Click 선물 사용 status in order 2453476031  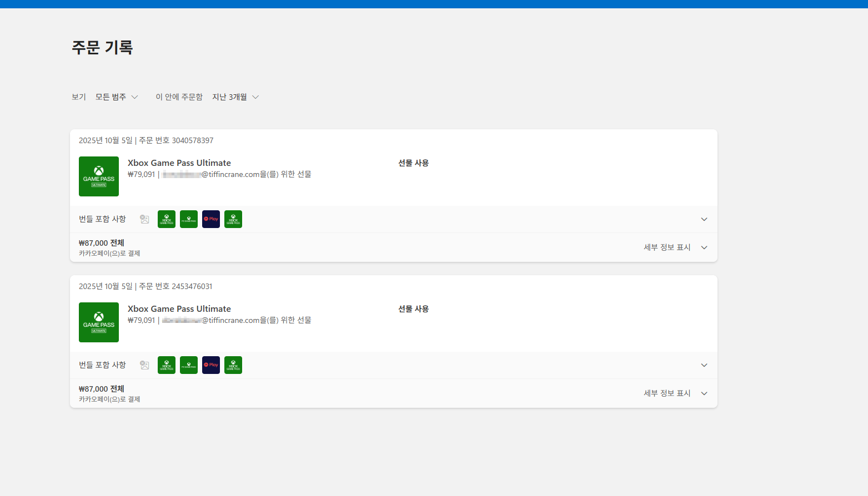[x=414, y=309]
